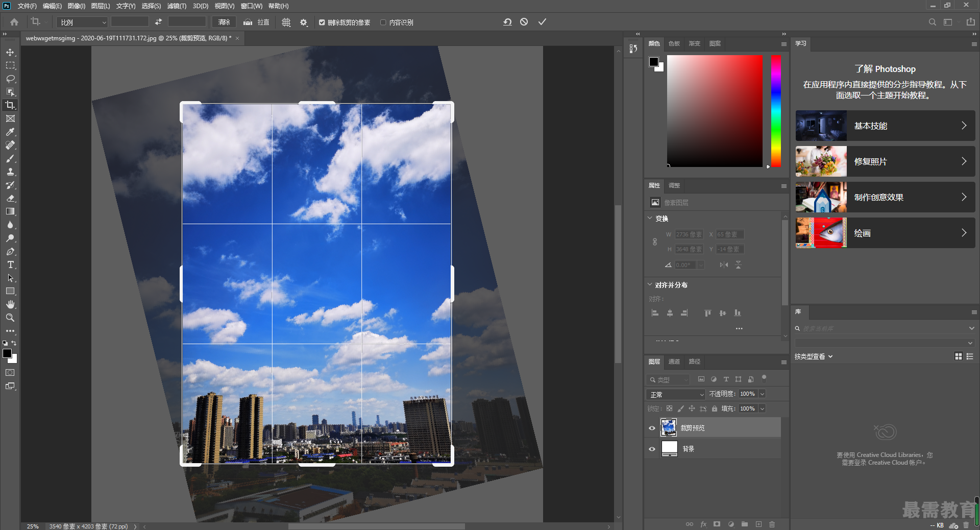Select the Rectangular Marquee tool
This screenshot has width=980, height=530.
point(10,65)
